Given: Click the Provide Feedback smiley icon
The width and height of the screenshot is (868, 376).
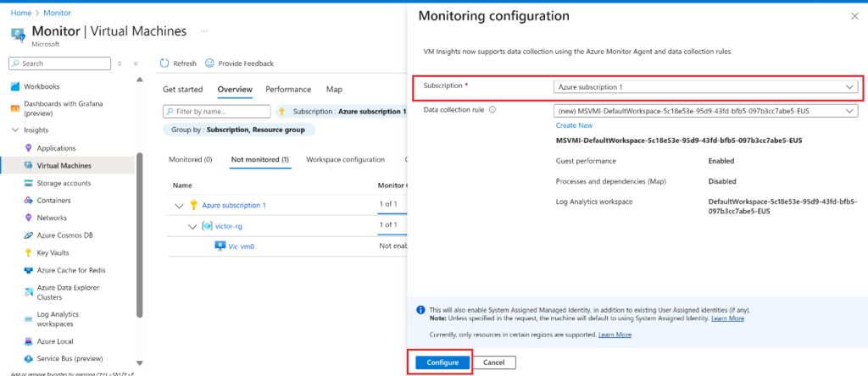Looking at the screenshot, I should pyautogui.click(x=210, y=64).
